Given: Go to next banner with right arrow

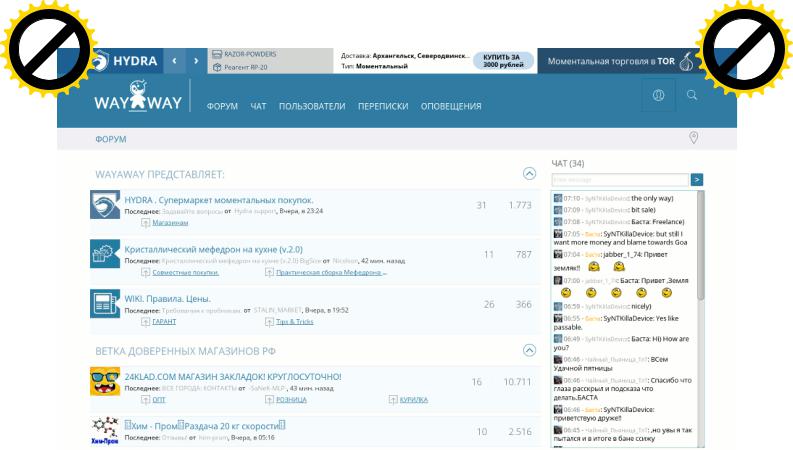Looking at the screenshot, I should coord(196,61).
